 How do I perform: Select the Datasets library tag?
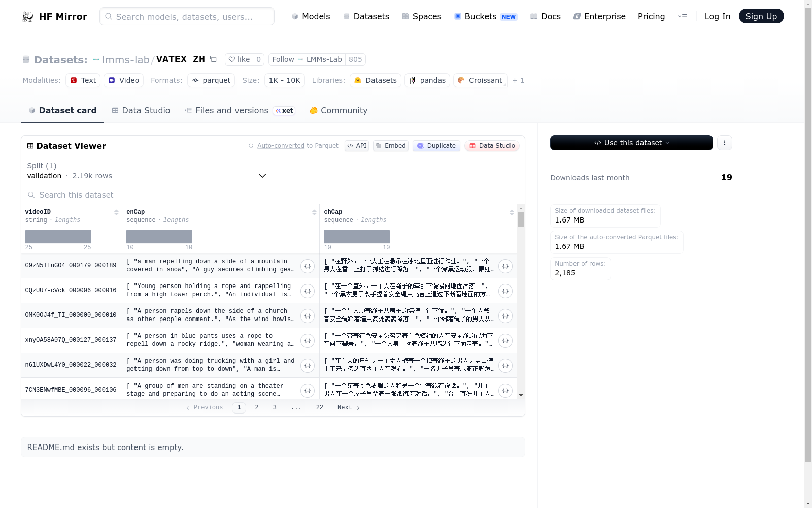(376, 80)
